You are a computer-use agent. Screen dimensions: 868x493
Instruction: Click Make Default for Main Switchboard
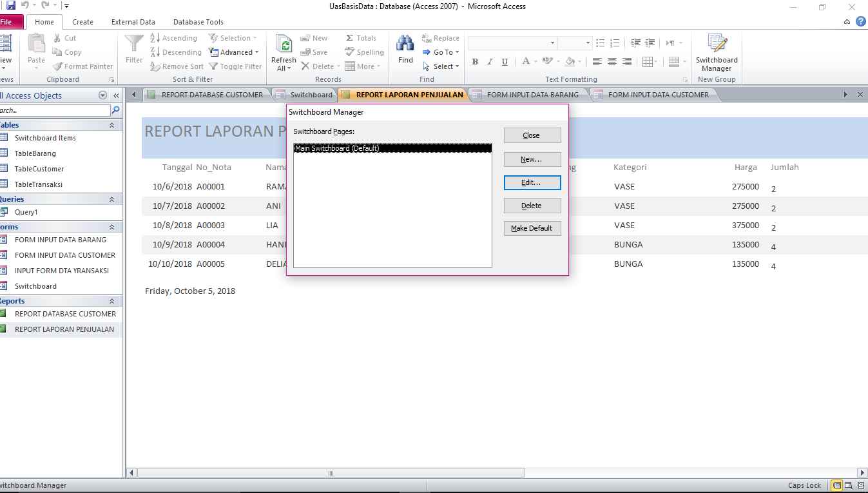[x=532, y=227]
